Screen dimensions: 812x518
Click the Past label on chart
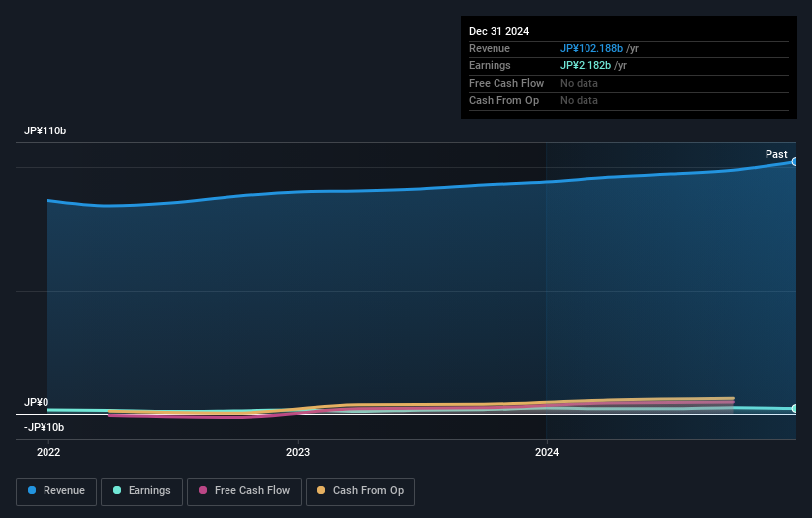[x=776, y=154]
